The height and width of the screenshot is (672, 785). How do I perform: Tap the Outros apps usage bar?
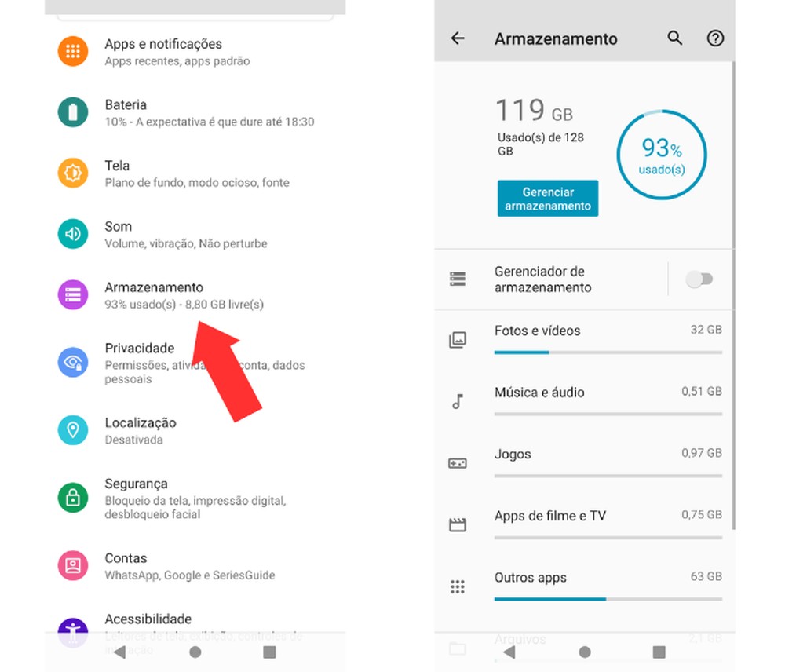608,599
